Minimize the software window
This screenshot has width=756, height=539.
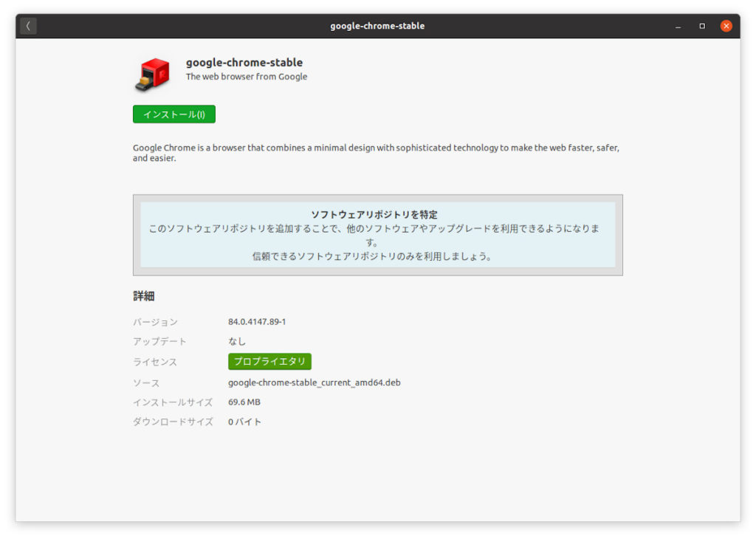pos(678,27)
